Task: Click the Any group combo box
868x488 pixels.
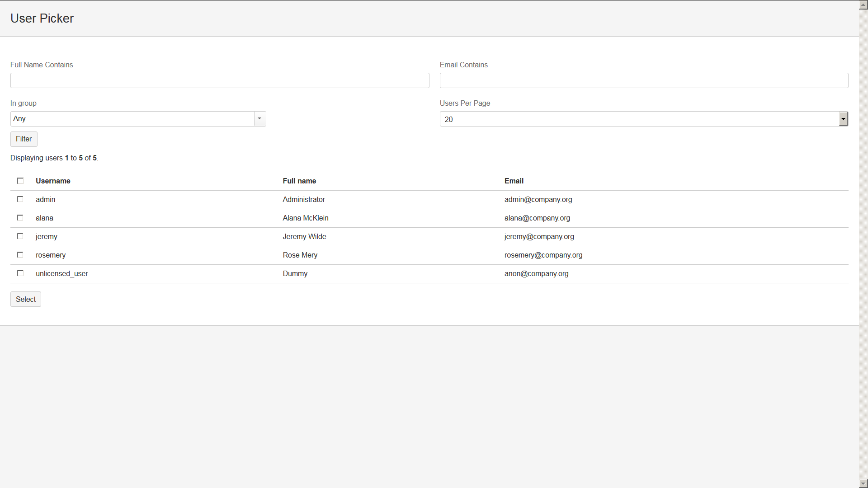Action: 132,119
